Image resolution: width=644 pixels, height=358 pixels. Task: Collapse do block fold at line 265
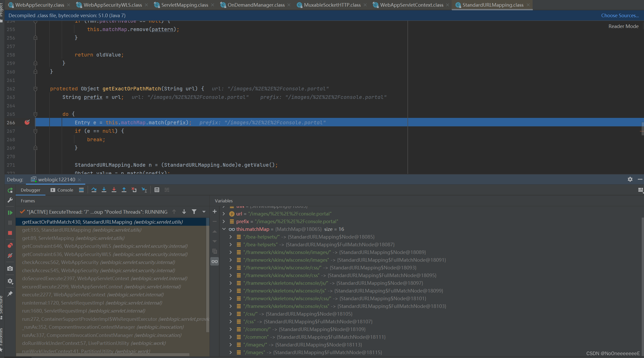35,114
